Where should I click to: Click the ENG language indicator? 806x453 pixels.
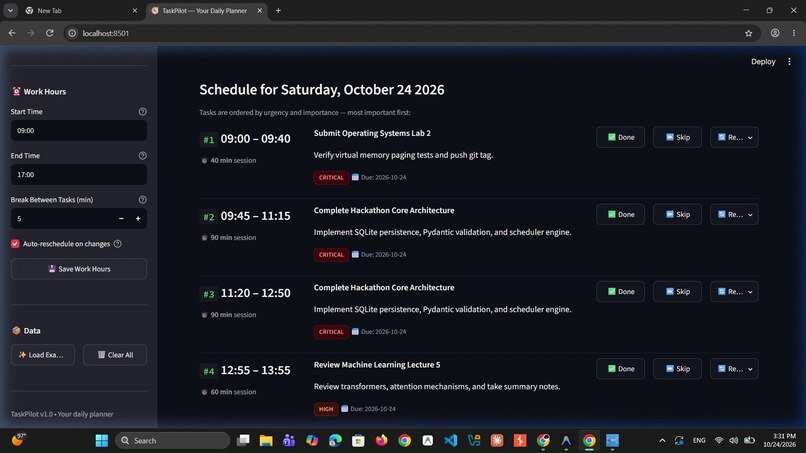tap(699, 441)
